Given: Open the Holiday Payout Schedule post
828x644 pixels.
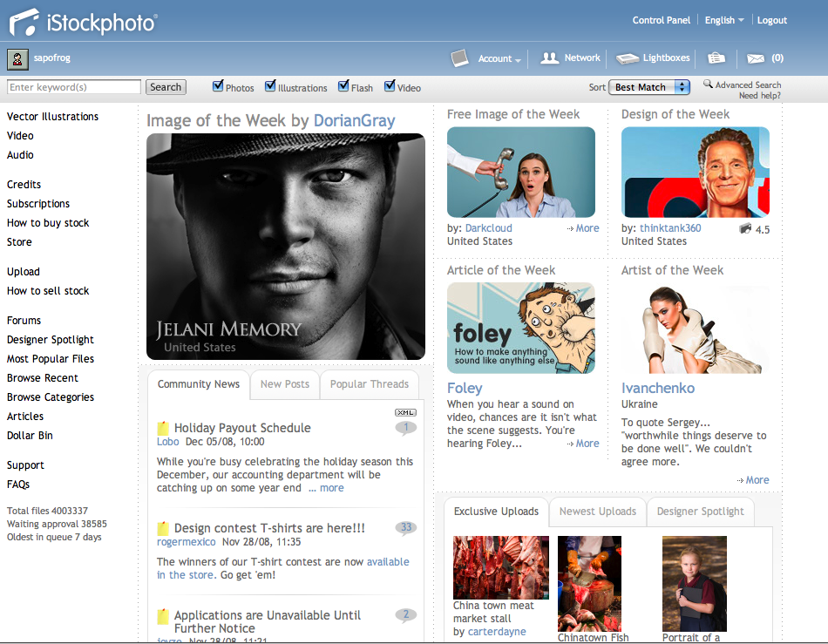Looking at the screenshot, I should point(242,428).
